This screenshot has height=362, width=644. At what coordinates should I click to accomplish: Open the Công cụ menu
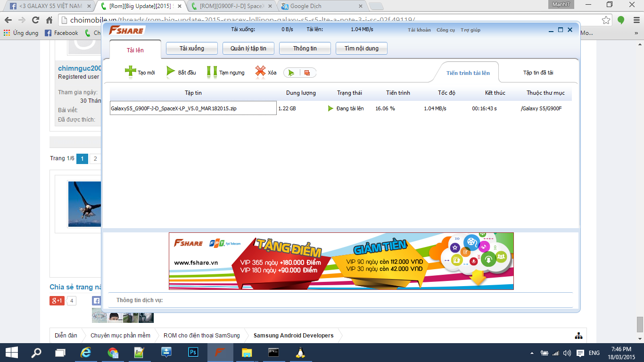[x=446, y=30]
